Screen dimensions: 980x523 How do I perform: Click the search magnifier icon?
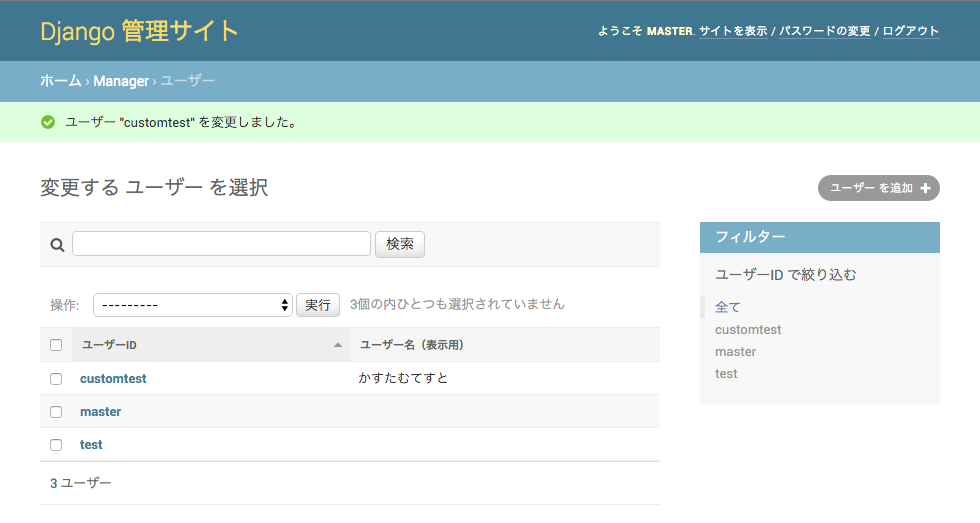pyautogui.click(x=57, y=245)
